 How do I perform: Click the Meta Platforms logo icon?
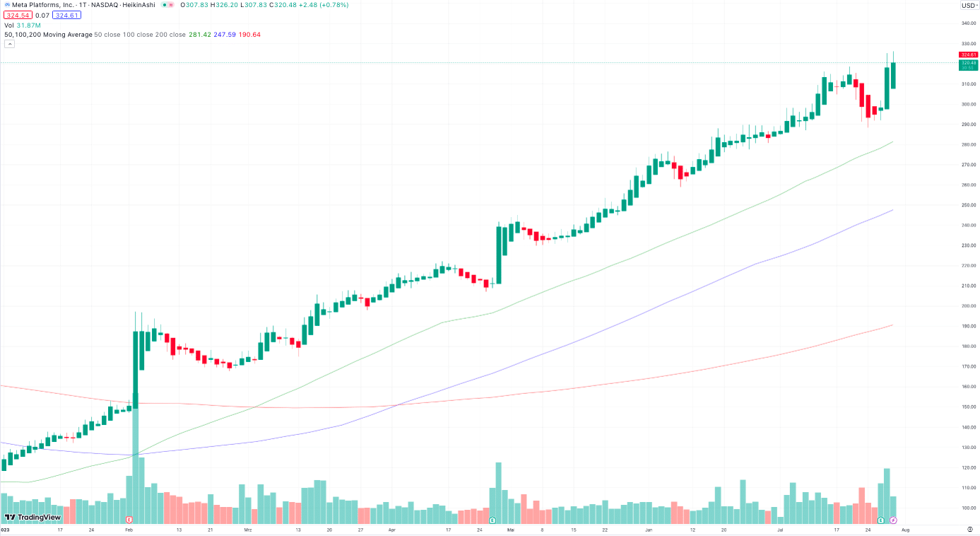click(x=6, y=5)
